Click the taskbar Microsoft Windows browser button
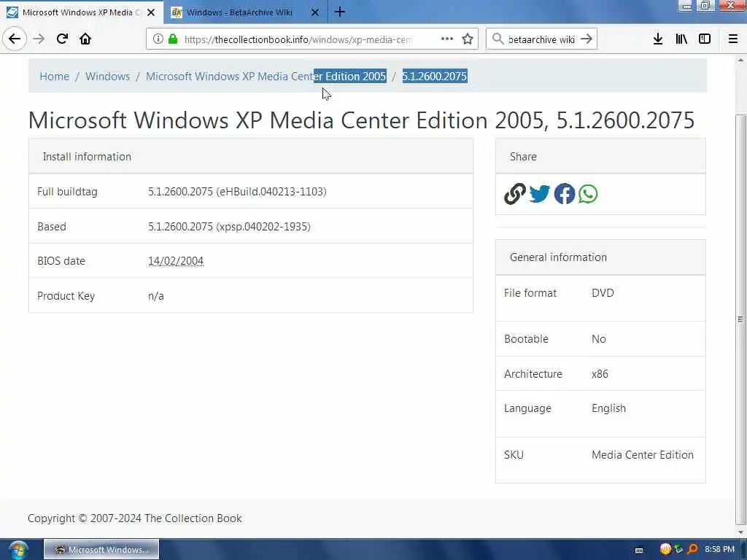 tap(101, 550)
